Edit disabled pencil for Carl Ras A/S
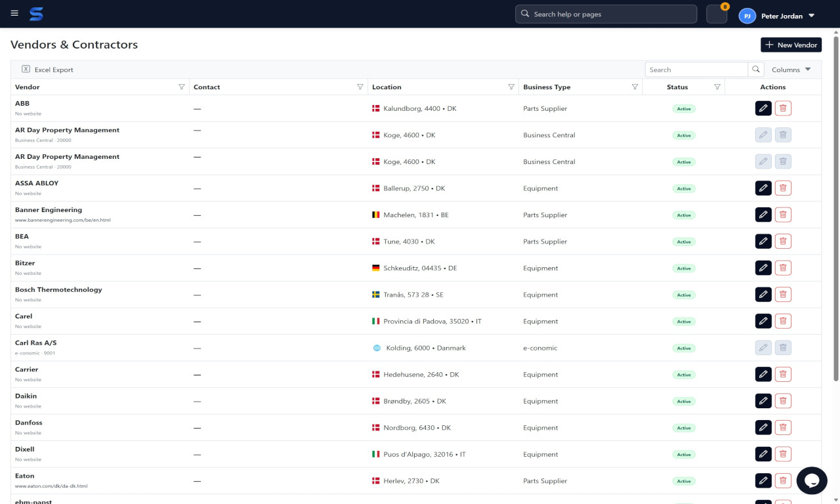 tap(763, 348)
